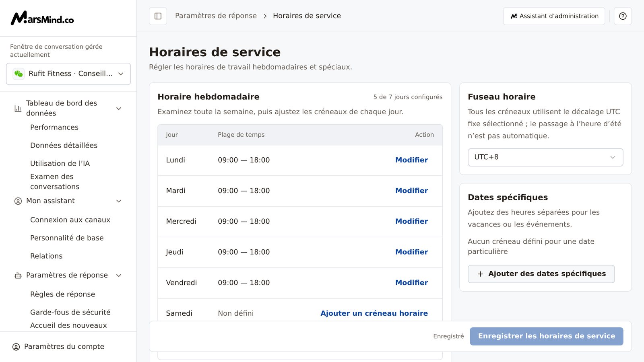Click the Paramètres de réponse breadcrumb
Image resolution: width=644 pixels, height=362 pixels.
point(216,16)
